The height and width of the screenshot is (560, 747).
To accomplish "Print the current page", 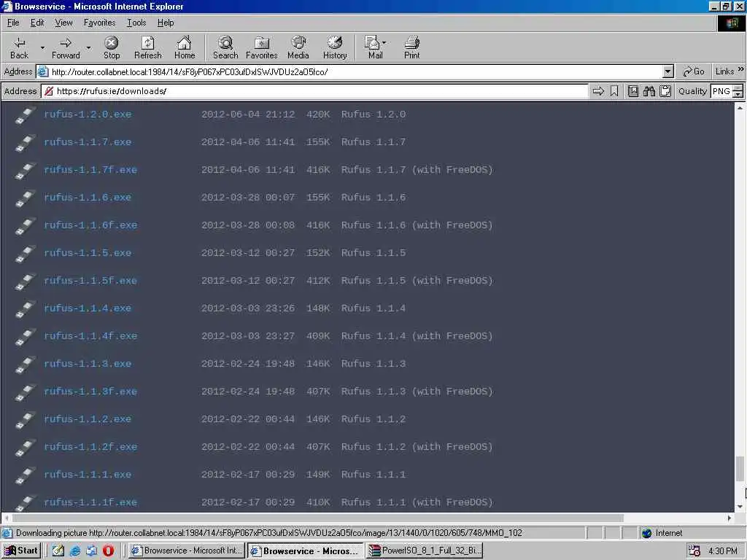I will (x=411, y=48).
